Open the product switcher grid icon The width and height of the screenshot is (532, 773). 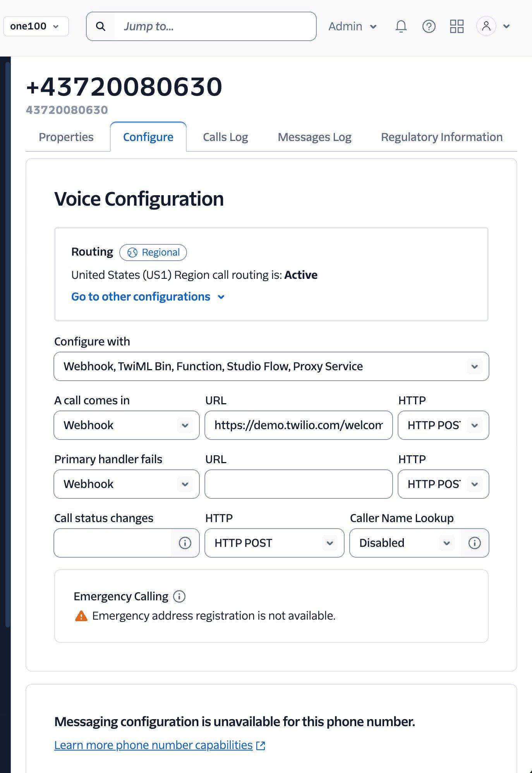coord(457,26)
